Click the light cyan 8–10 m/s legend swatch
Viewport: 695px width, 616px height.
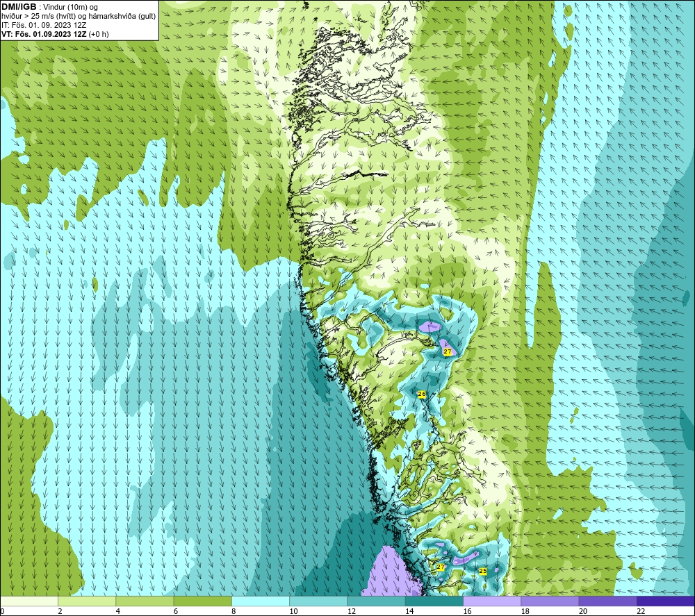coord(261,601)
